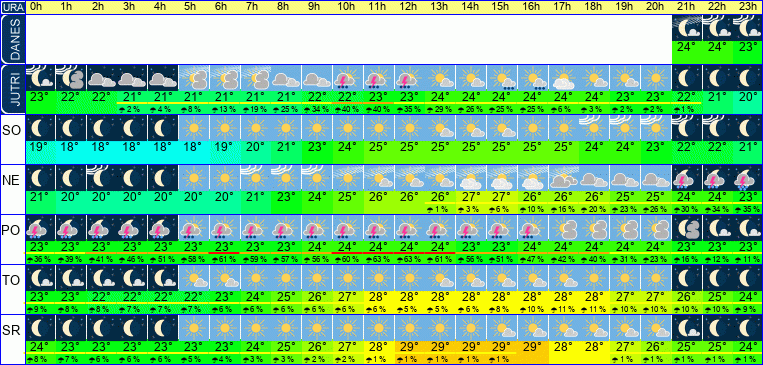This screenshot has width=763, height=365.
Task: Click the sun icon for SR at 9h
Action: tap(317, 328)
